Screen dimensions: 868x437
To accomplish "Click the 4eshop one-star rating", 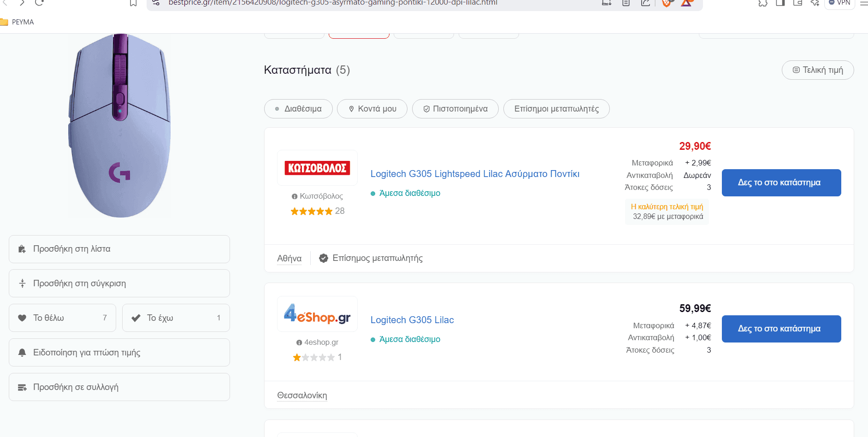I will pyautogui.click(x=317, y=357).
